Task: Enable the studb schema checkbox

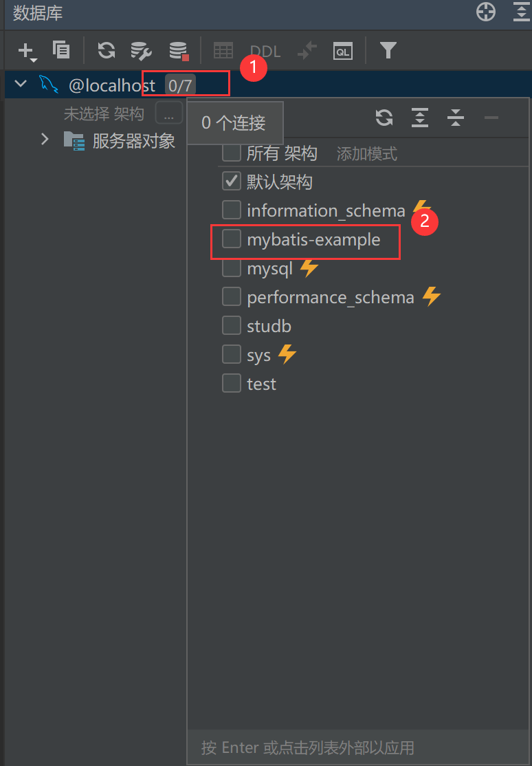Action: 232,325
